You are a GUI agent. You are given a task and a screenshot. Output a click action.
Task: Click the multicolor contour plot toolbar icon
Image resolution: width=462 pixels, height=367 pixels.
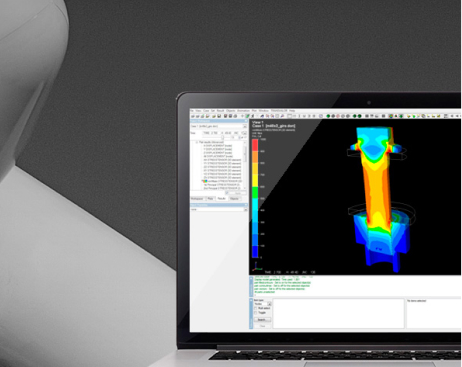(391, 116)
